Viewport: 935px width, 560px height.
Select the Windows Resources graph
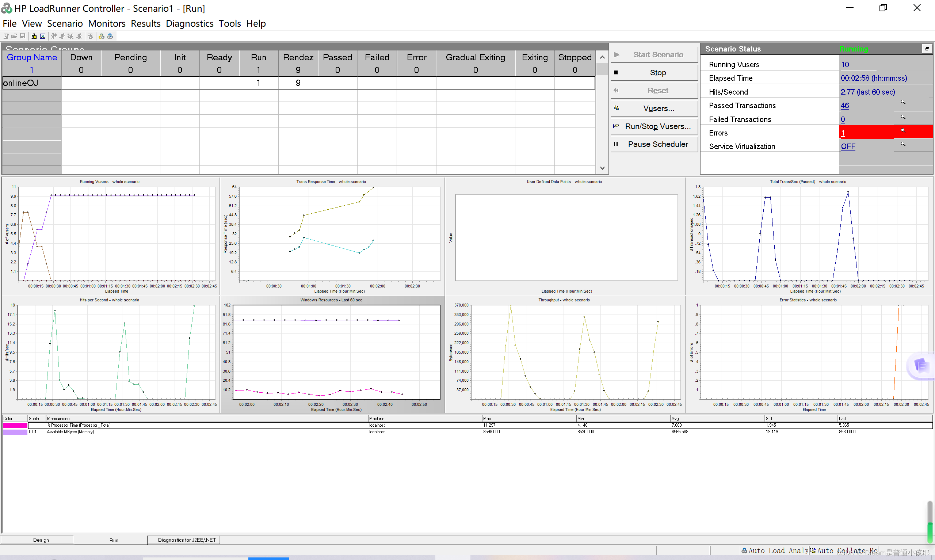332,354
